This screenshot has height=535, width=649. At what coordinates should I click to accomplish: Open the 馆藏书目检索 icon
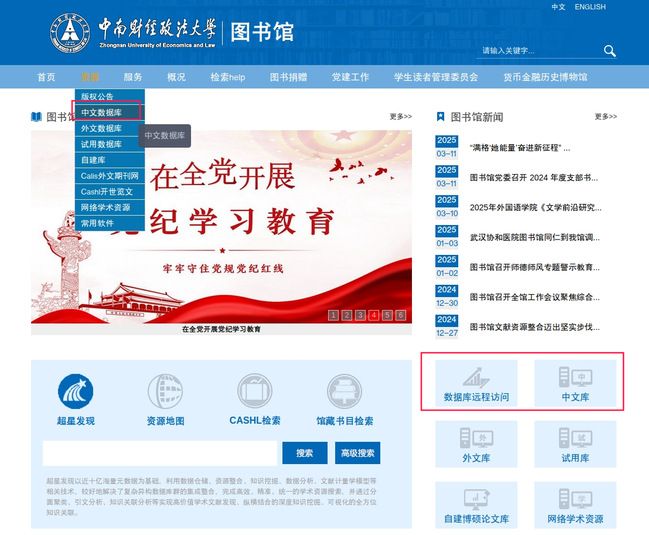[344, 392]
